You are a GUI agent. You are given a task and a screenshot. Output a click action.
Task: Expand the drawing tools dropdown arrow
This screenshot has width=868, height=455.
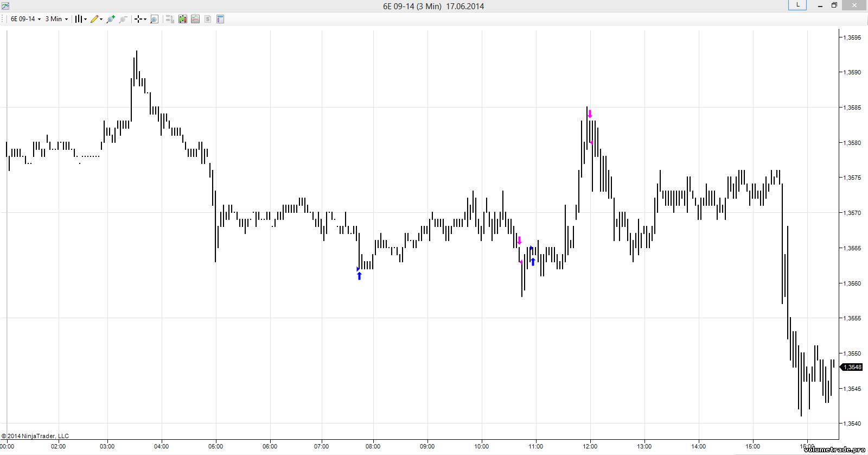(x=101, y=19)
